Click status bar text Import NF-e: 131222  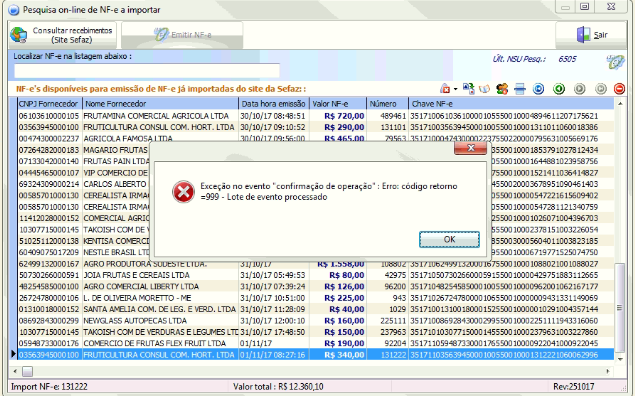pos(49,386)
